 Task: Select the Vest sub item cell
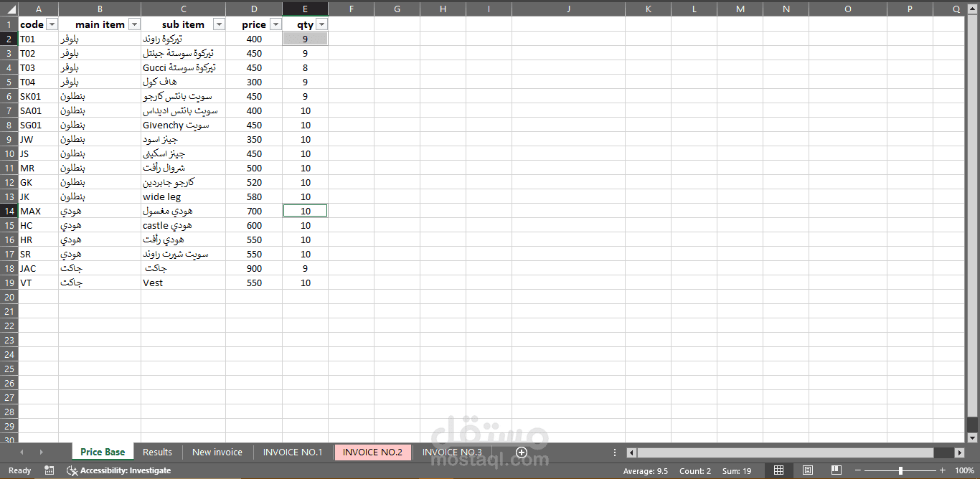pos(183,283)
